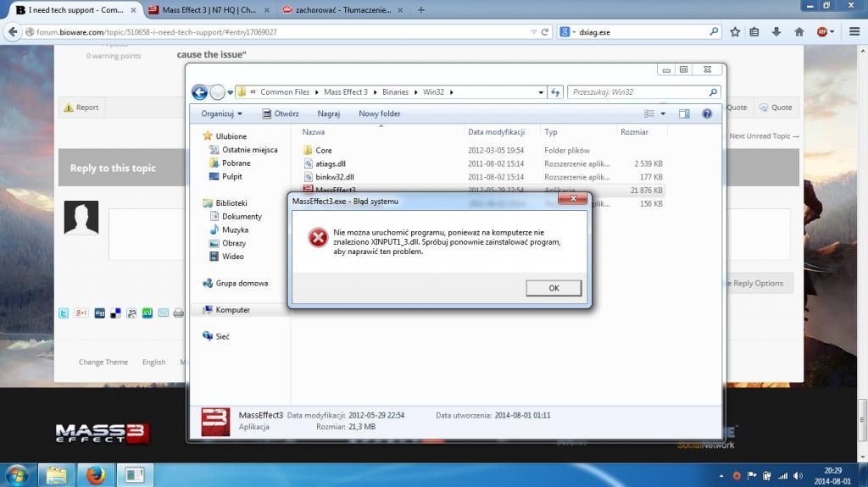Open Explorer recent locations dropdown arrow
Viewport: 868px width, 487px height.
(x=231, y=92)
